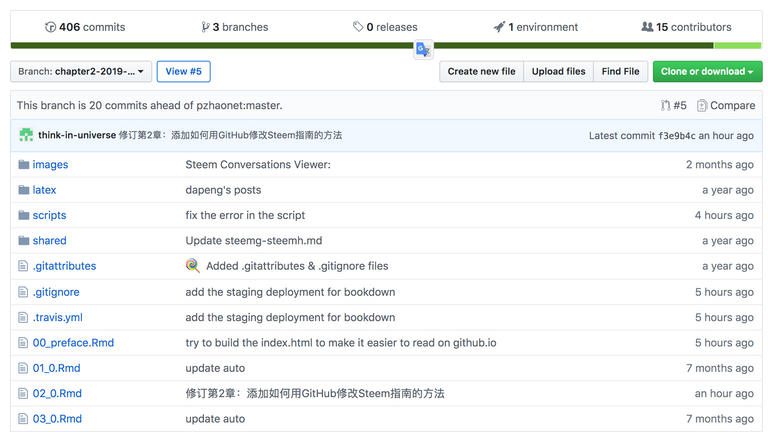Open 'fix the error in the script' commit
768x432 pixels.
245,216
